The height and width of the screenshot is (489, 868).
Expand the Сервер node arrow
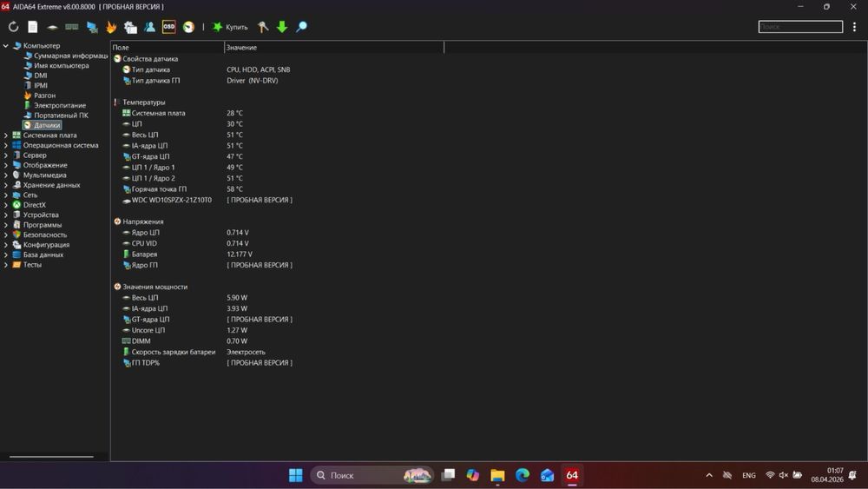pyautogui.click(x=6, y=155)
